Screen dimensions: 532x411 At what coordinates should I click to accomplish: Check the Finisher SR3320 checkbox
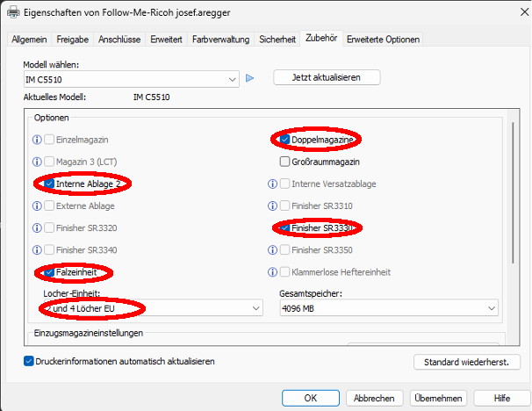tap(49, 227)
